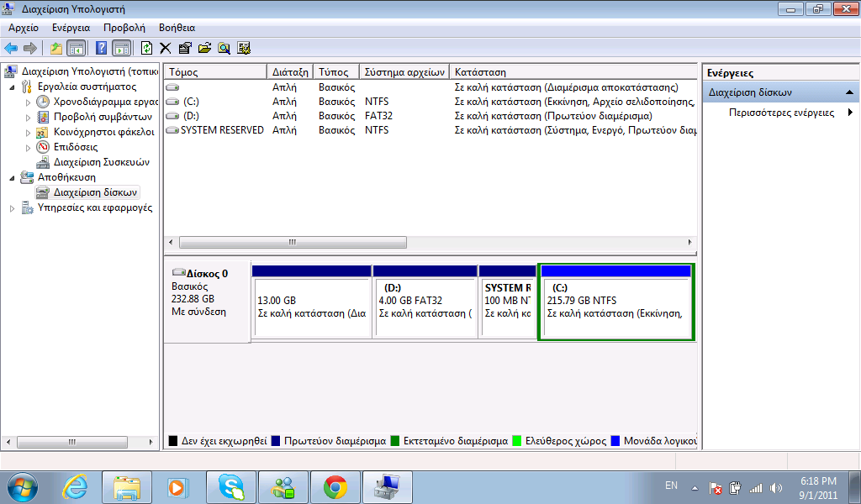Open the Προβολή menu
Screen dimensions: 861x504
(x=124, y=28)
